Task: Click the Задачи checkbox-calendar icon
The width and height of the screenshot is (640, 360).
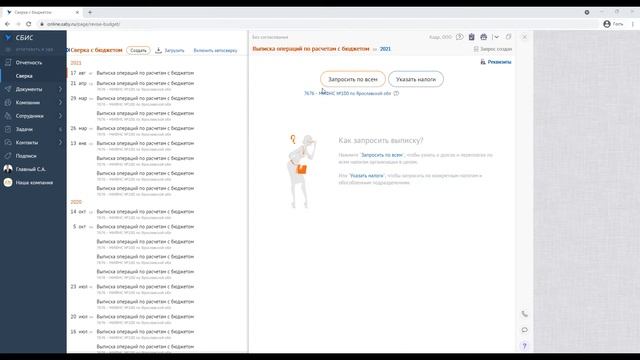Action: pyautogui.click(x=8, y=129)
